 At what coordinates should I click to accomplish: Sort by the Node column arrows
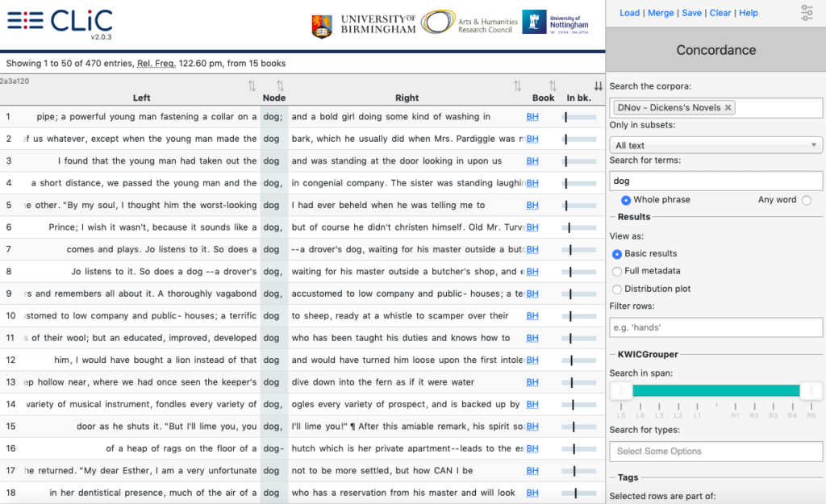(280, 86)
